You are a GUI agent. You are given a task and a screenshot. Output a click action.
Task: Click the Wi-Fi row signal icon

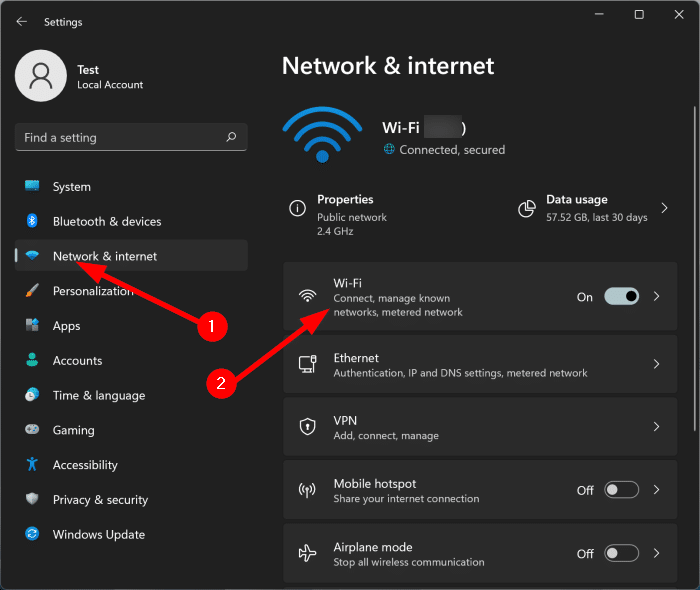tap(308, 296)
